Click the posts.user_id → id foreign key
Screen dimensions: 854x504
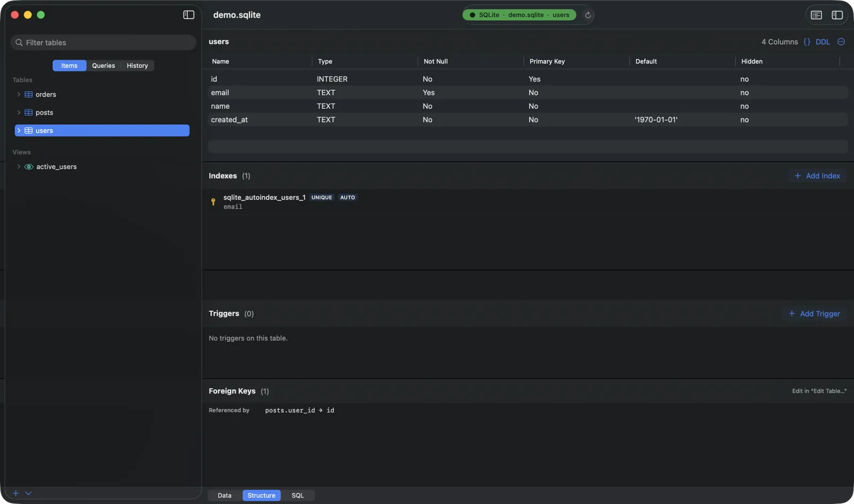299,410
